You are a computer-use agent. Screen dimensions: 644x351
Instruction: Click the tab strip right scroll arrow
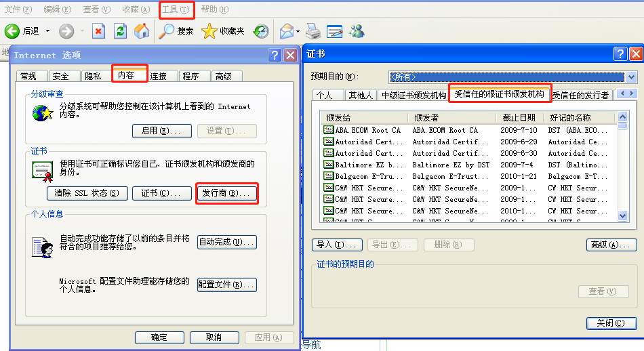(x=632, y=94)
